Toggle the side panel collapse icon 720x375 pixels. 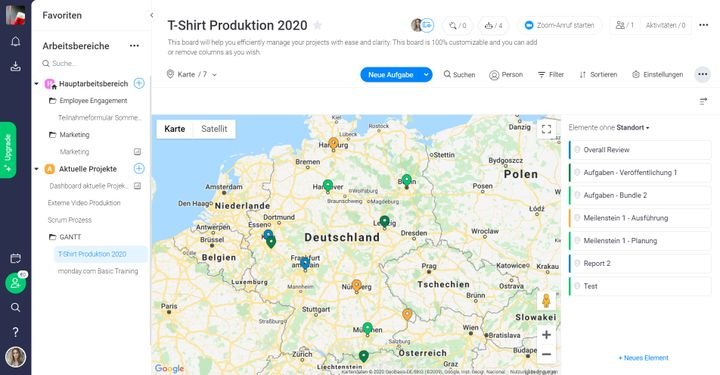click(703, 101)
